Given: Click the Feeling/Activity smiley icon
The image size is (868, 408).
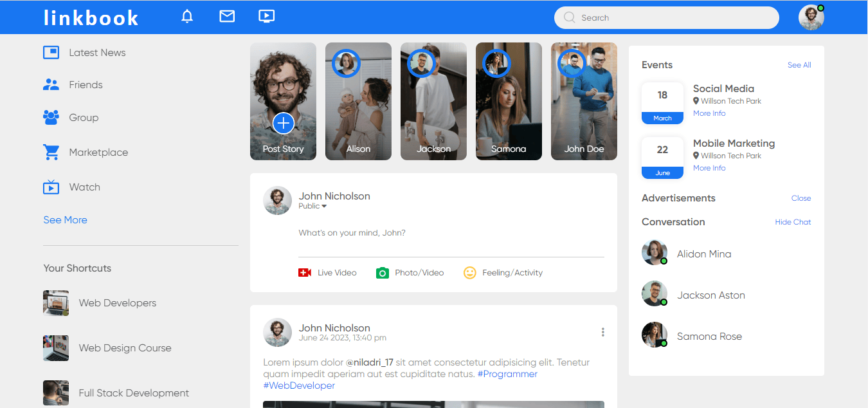Looking at the screenshot, I should [x=470, y=272].
